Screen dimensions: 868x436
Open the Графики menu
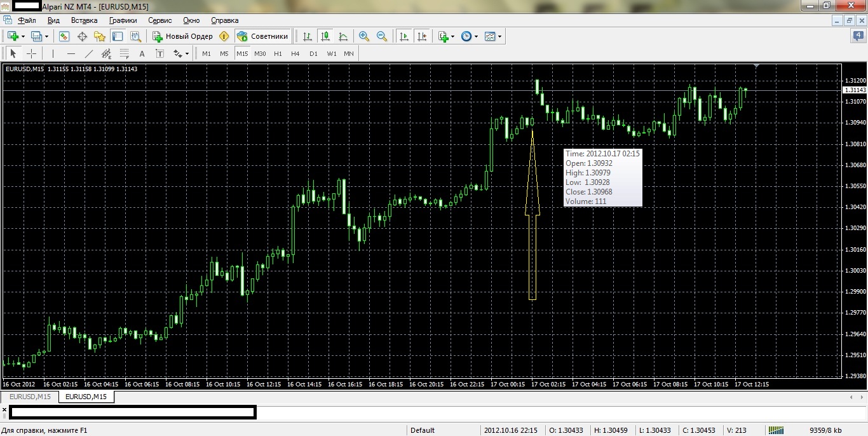(x=123, y=20)
